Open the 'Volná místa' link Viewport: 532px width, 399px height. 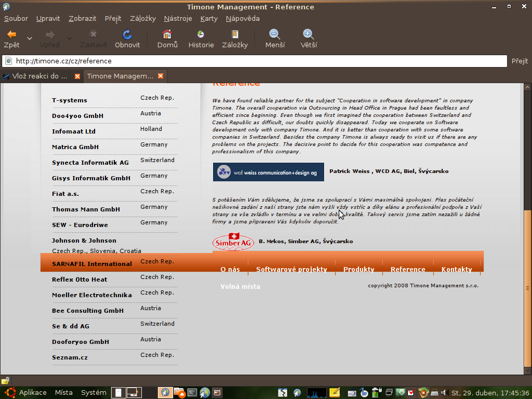tap(240, 286)
